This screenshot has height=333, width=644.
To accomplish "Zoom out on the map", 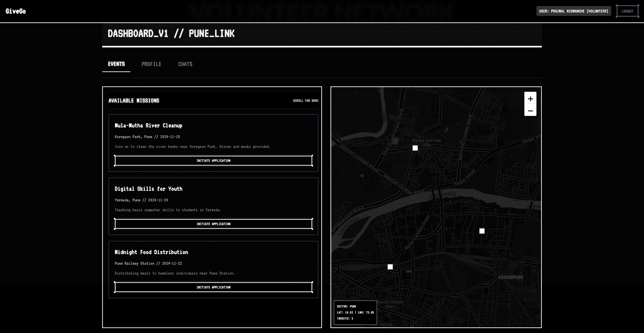I will tap(530, 110).
